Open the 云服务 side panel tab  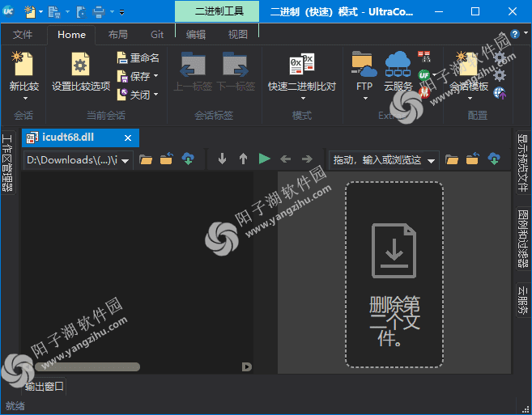(523, 300)
